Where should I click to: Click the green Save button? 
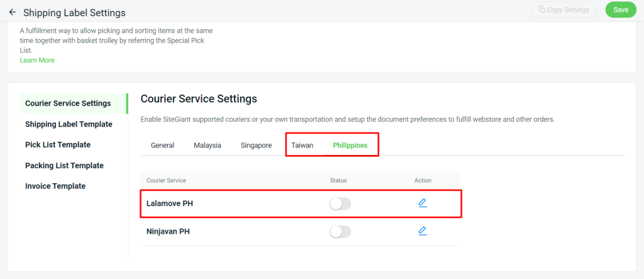coord(621,9)
